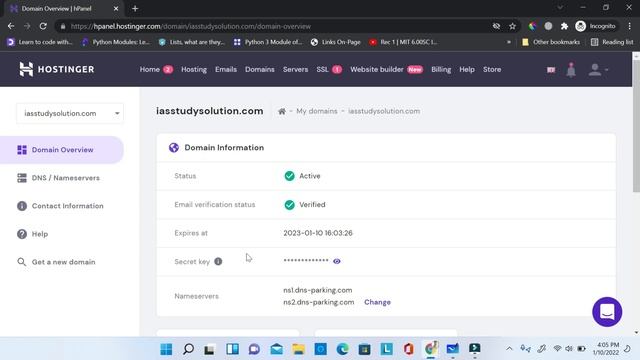Click My domains breadcrumb link
The width and height of the screenshot is (640, 360).
point(317,111)
